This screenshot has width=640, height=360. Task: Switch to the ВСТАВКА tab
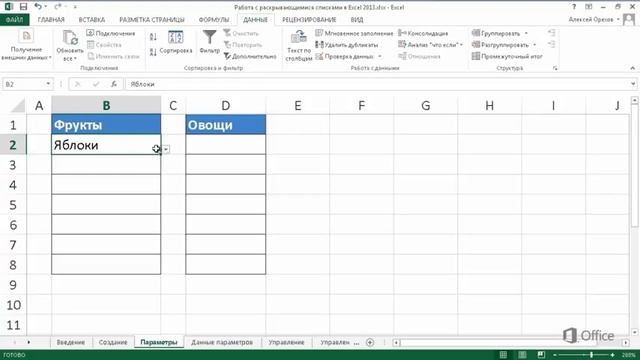coord(92,20)
